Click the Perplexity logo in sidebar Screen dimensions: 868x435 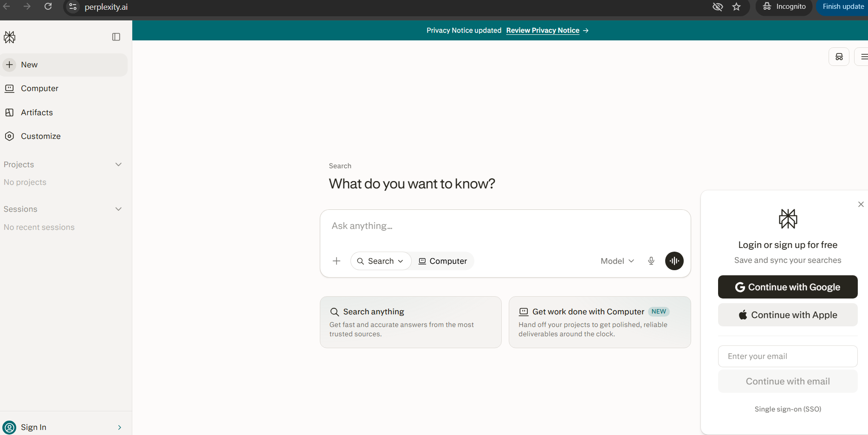[9, 37]
